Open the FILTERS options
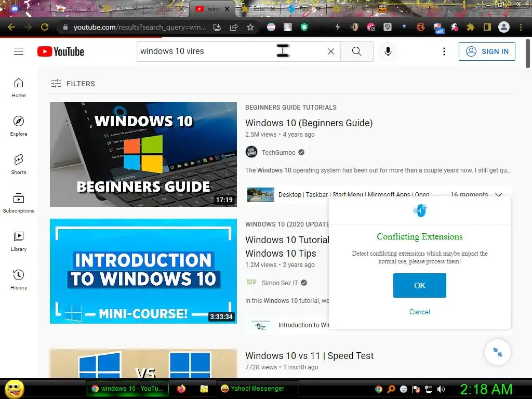532x399 pixels. coord(73,84)
